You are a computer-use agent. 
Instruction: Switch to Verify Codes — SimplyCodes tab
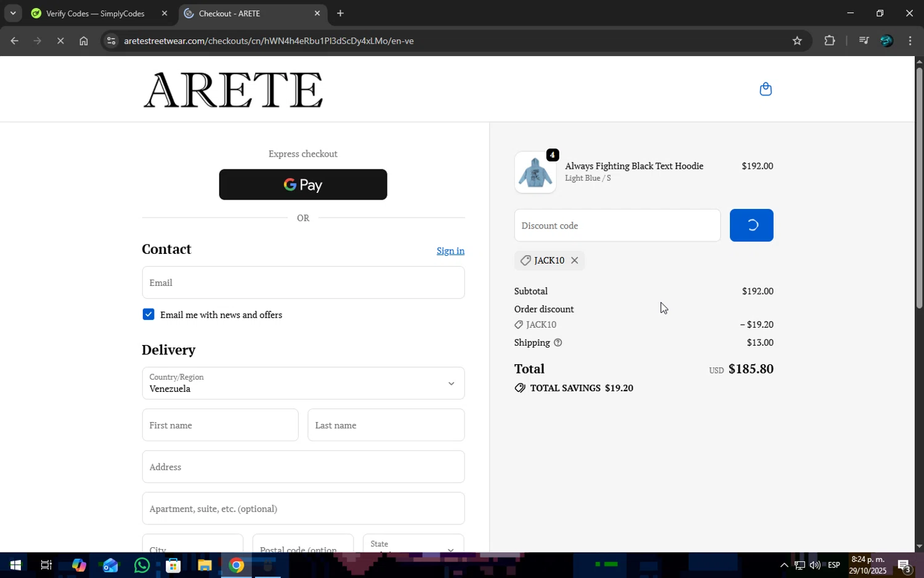pos(95,13)
